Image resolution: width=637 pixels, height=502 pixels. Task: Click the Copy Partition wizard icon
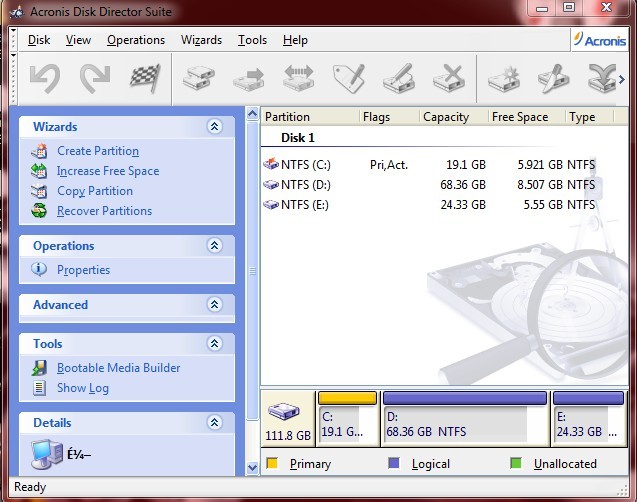(x=39, y=191)
